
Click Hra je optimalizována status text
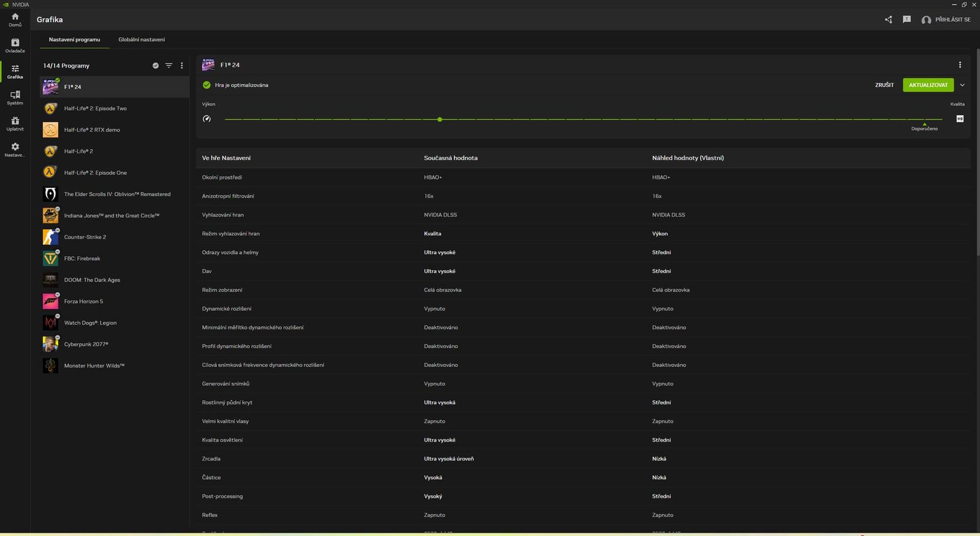click(x=241, y=85)
